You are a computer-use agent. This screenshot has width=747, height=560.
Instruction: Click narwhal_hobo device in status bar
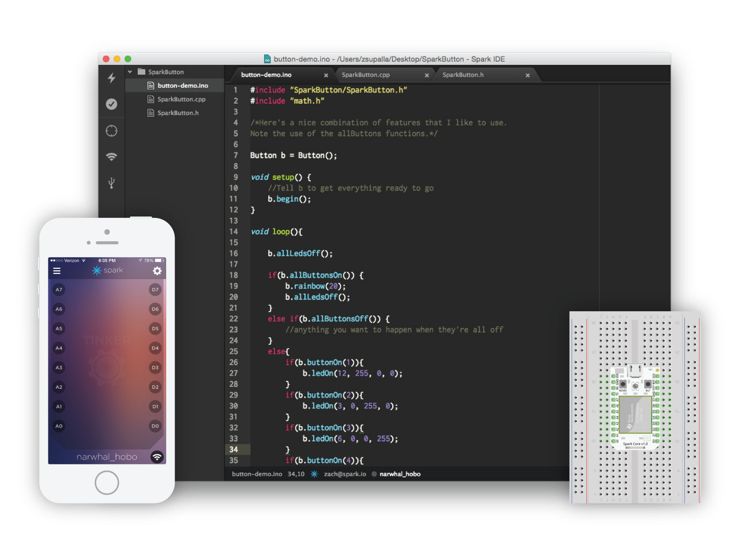tap(400, 474)
